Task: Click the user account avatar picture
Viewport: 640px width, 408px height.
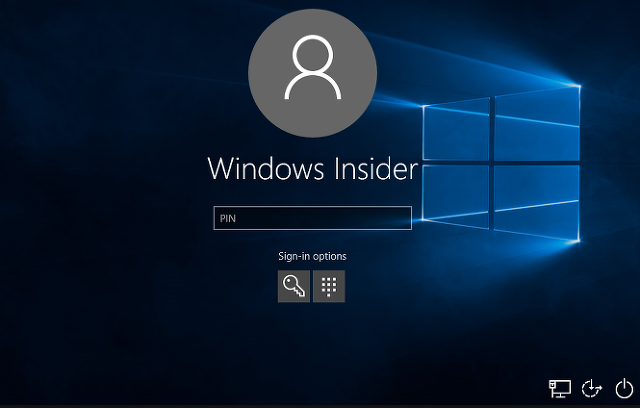Action: pyautogui.click(x=313, y=73)
